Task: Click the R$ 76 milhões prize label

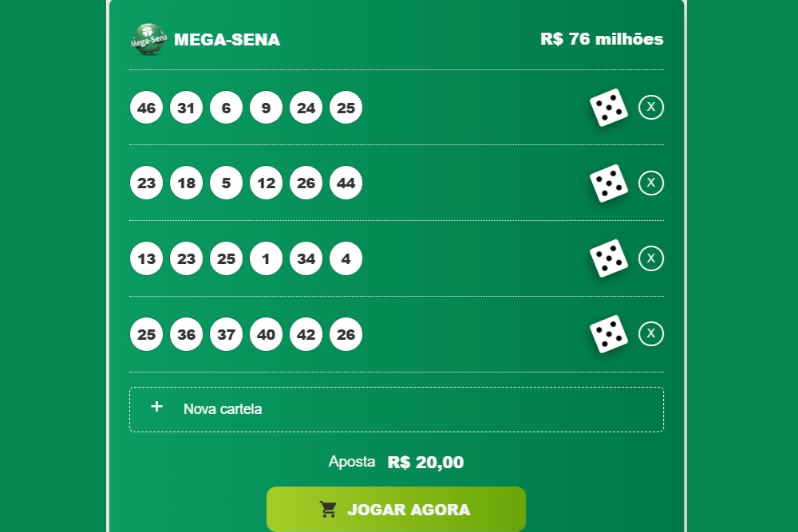Action: click(x=602, y=39)
